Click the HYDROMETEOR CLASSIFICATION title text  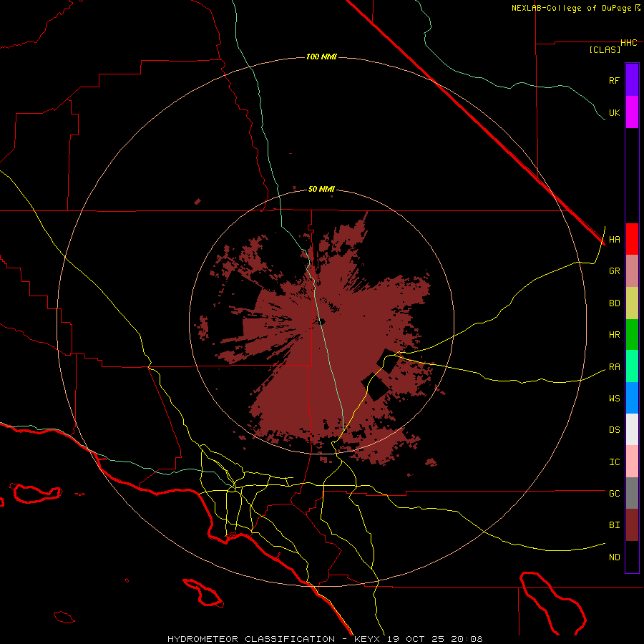251,639
